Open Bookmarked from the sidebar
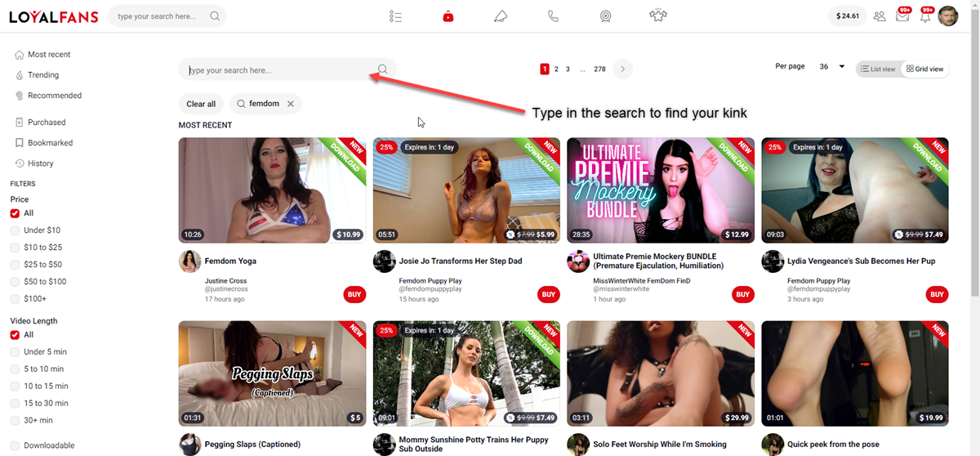 click(50, 143)
